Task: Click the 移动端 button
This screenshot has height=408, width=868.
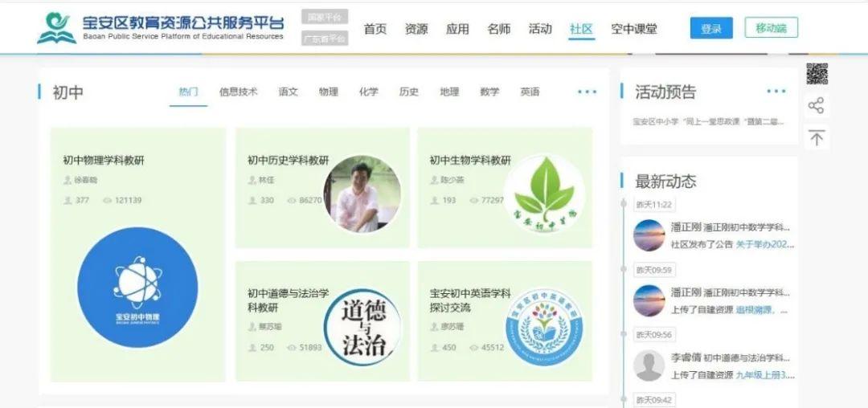Action: pyautogui.click(x=771, y=28)
